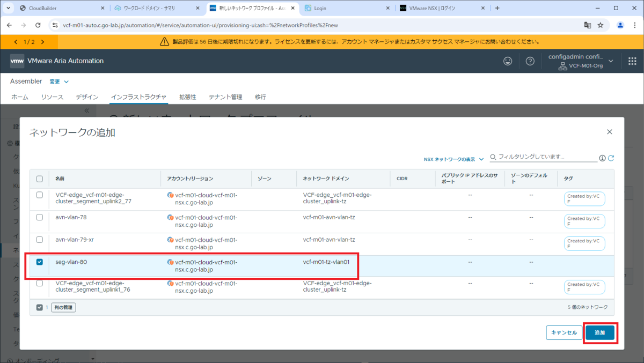Switch to the Login browser tab
Screen dimensions: 644x363
pyautogui.click(x=347, y=9)
